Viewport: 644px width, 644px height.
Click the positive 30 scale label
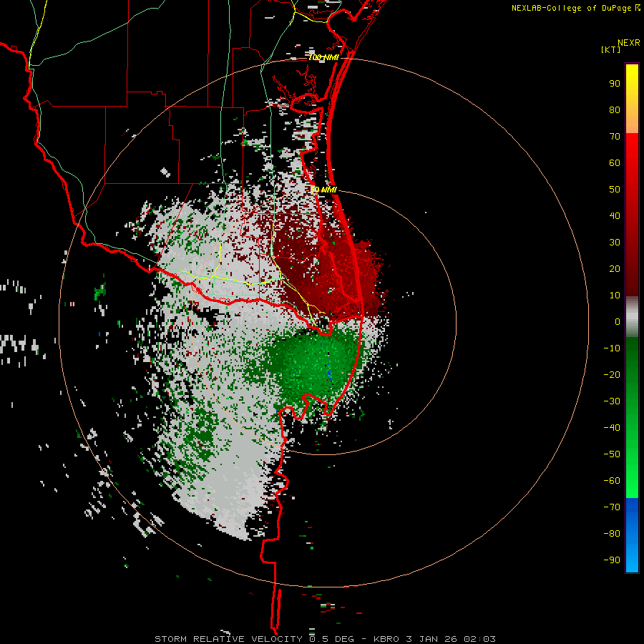click(615, 243)
